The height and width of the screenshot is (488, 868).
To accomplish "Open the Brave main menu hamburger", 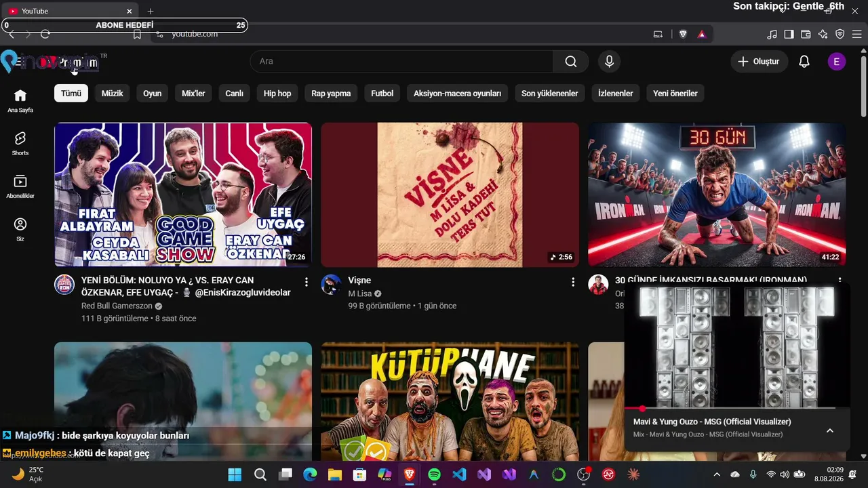I will pos(856,34).
